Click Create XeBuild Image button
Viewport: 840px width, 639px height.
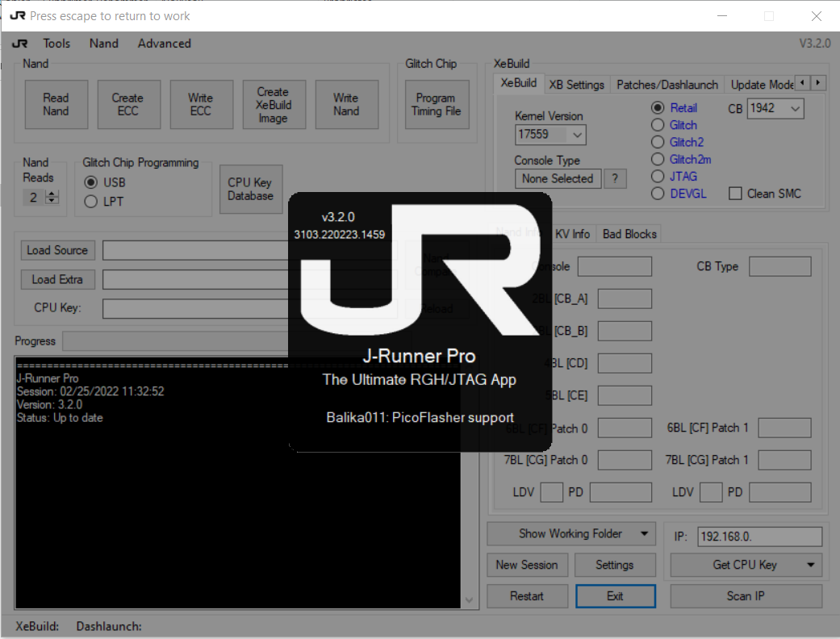pos(274,104)
